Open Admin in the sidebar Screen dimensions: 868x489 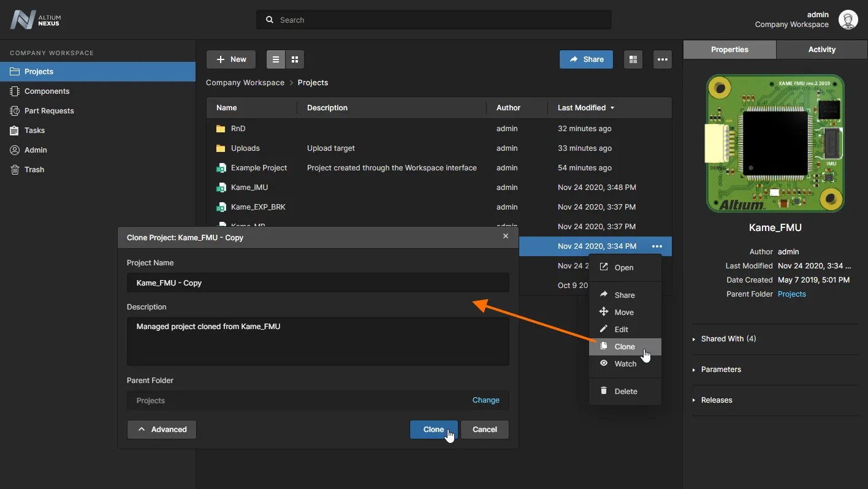coord(97,150)
